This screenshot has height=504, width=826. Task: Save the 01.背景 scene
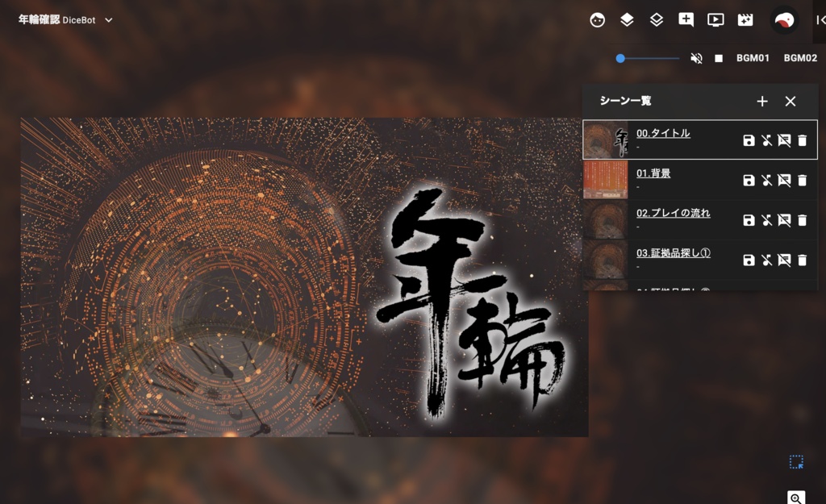tap(749, 180)
